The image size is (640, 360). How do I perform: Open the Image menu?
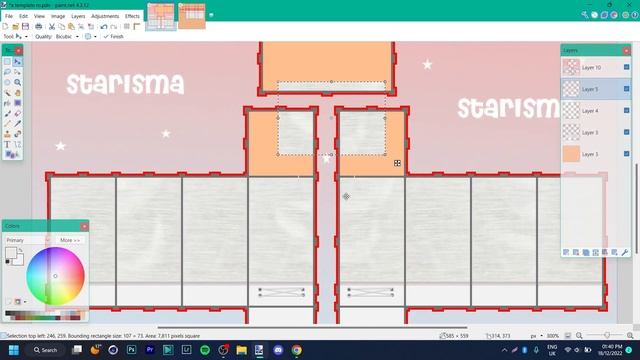coord(58,16)
